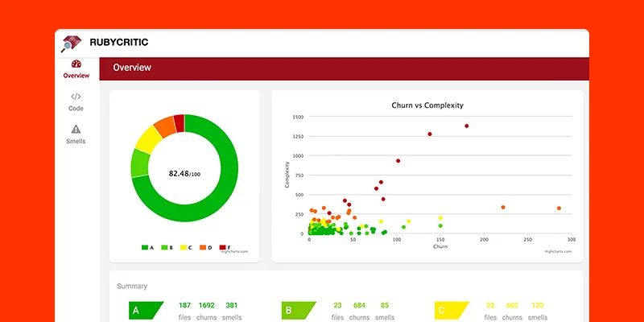The image size is (644, 322).
Task: Click the yellow C donut segment
Action: (148, 139)
